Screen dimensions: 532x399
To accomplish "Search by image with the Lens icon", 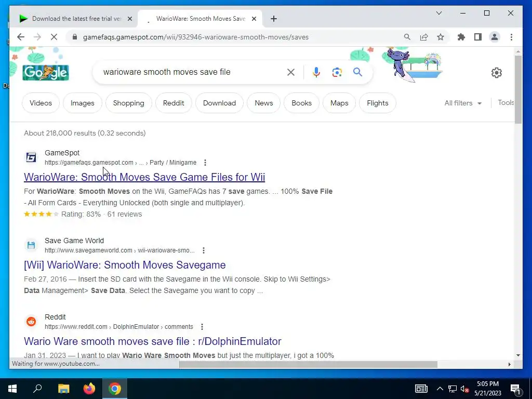I will (337, 72).
